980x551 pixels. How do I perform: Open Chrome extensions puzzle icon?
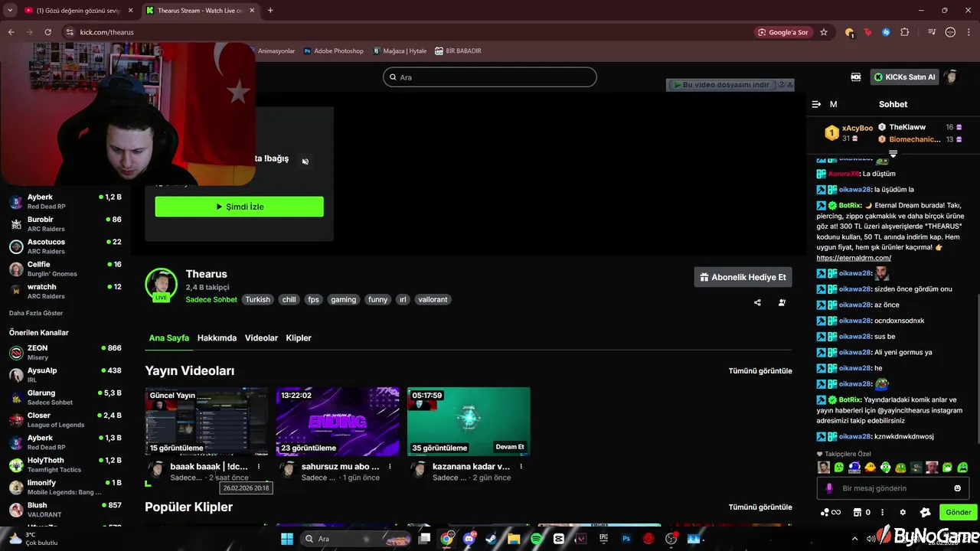905,32
